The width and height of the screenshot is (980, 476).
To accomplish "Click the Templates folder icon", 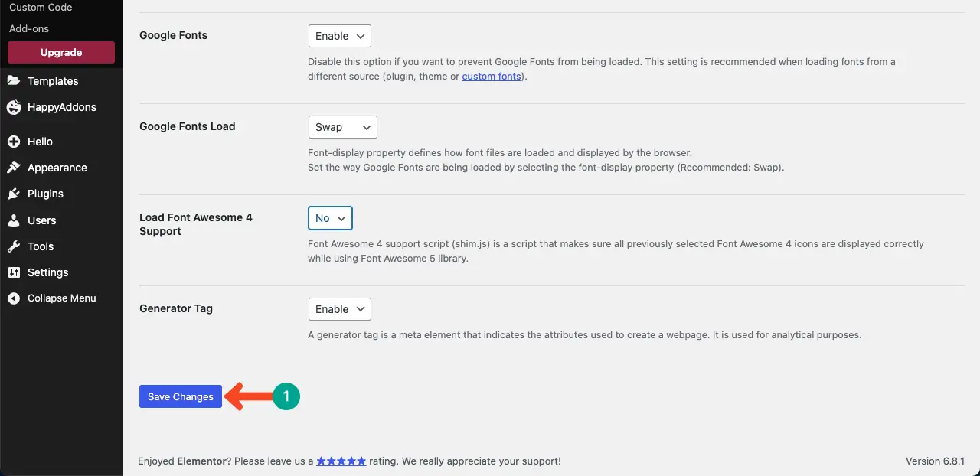I will coord(14,80).
